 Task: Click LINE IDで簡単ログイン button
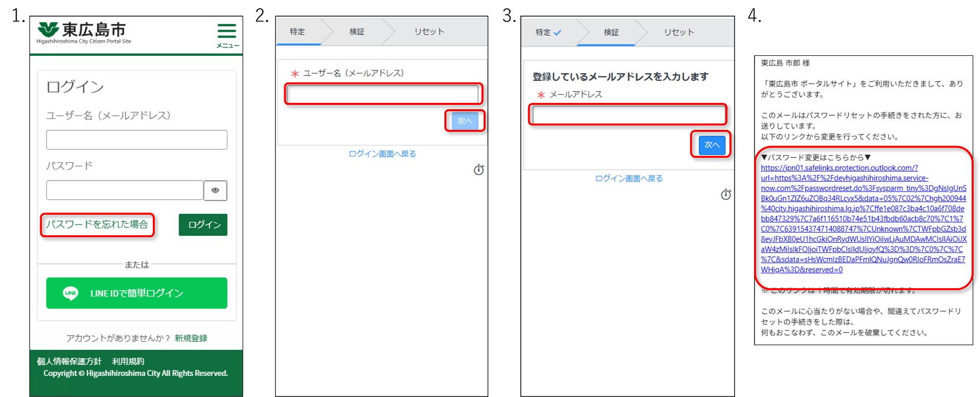click(x=137, y=293)
